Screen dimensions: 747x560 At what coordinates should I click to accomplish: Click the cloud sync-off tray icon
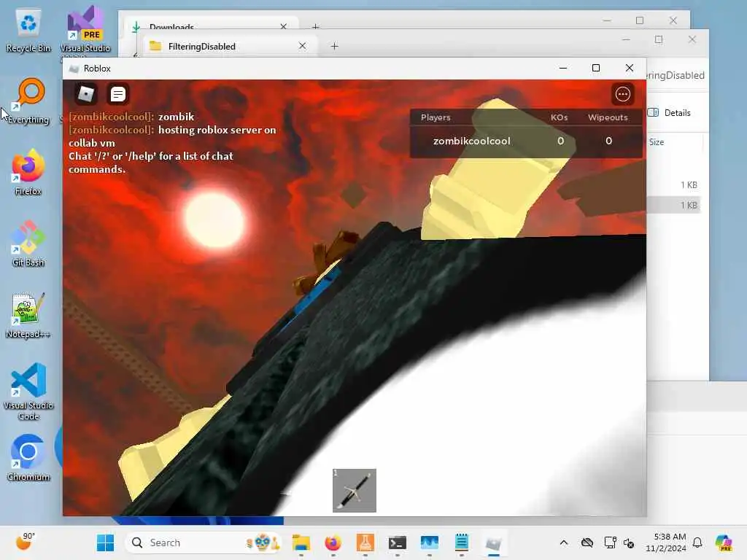tap(587, 542)
